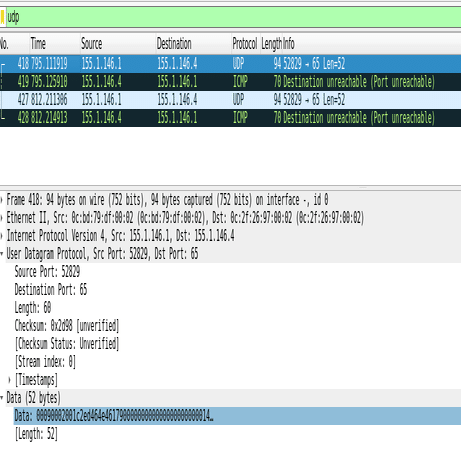Expand the [Timestamps] subtree
The height and width of the screenshot is (461, 461).
9,380
